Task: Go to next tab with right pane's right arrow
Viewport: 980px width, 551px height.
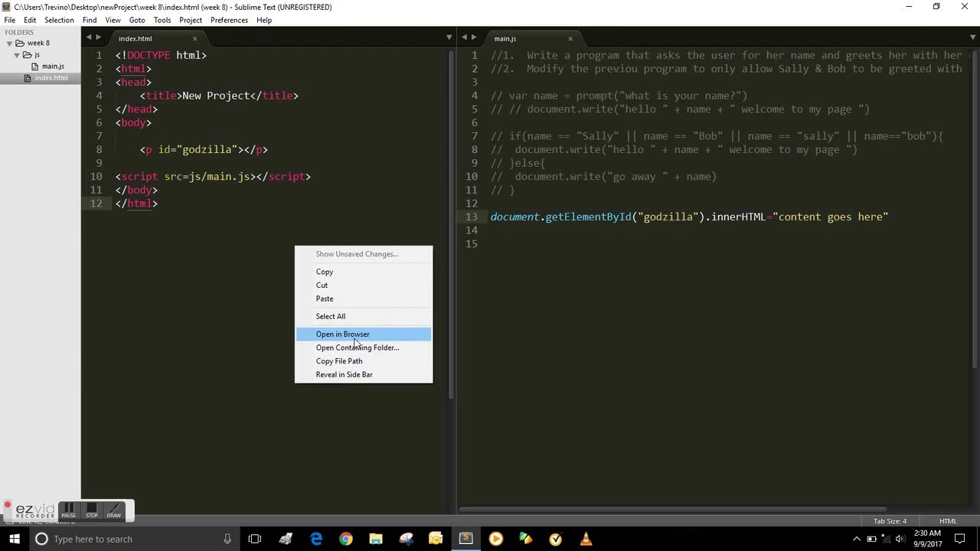Action: pos(474,37)
